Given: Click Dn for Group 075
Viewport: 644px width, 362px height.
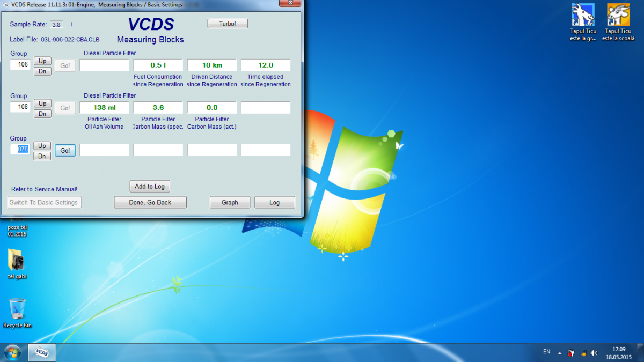Looking at the screenshot, I should click(42, 156).
